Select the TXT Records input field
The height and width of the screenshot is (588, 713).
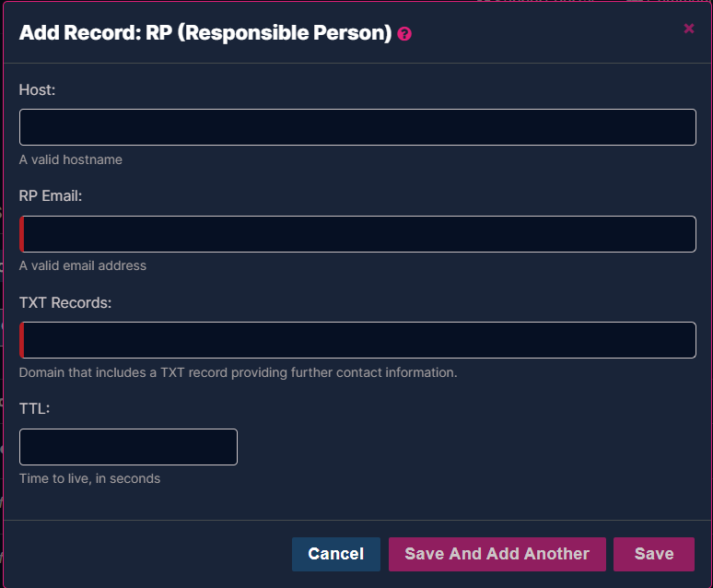(x=357, y=340)
